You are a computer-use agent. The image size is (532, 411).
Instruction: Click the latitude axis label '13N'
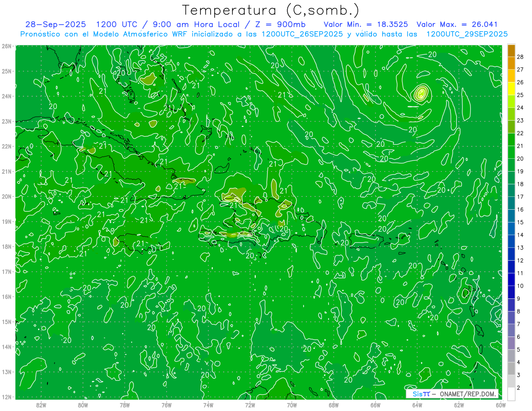tap(7, 372)
